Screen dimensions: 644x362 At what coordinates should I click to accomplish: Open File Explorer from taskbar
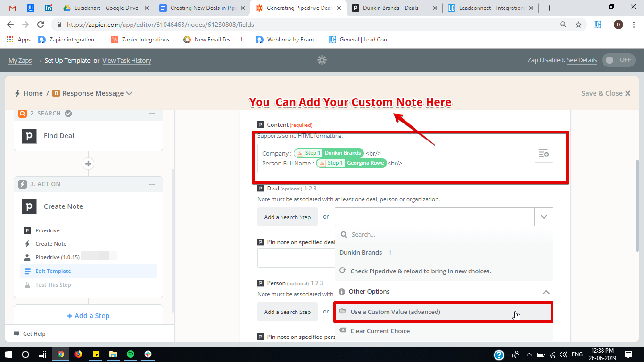(x=113, y=354)
